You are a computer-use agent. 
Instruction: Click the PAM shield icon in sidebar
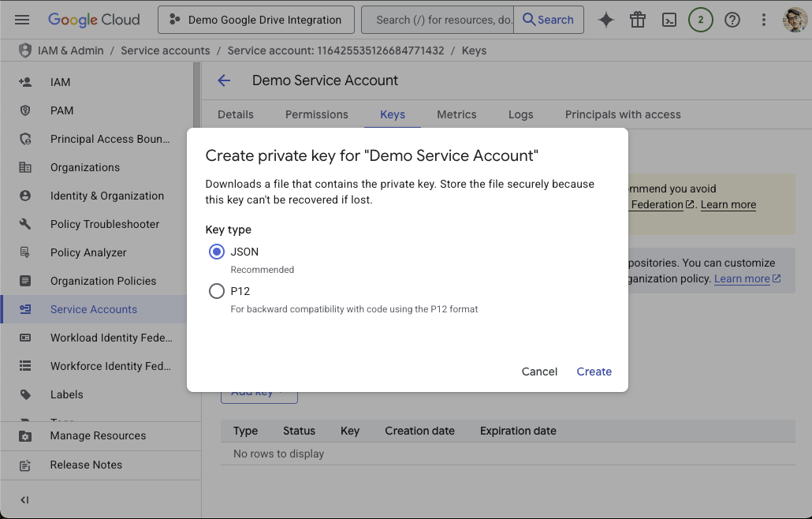tap(25, 110)
